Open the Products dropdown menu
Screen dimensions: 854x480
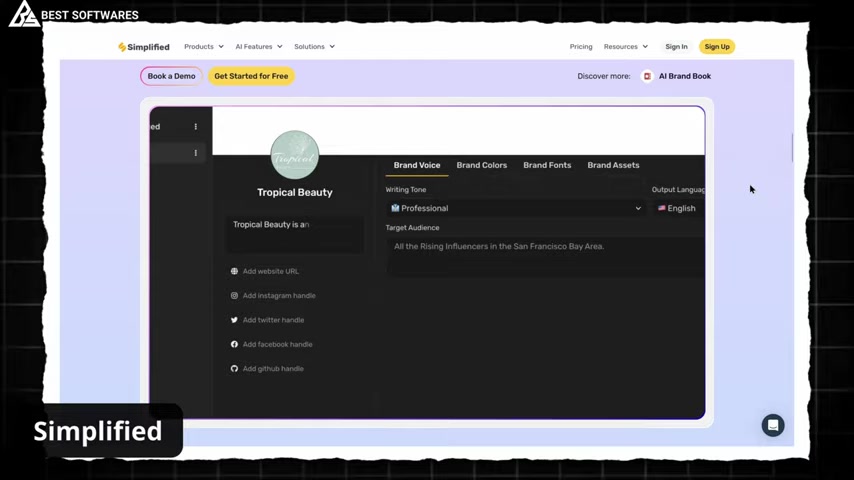pyautogui.click(x=204, y=47)
